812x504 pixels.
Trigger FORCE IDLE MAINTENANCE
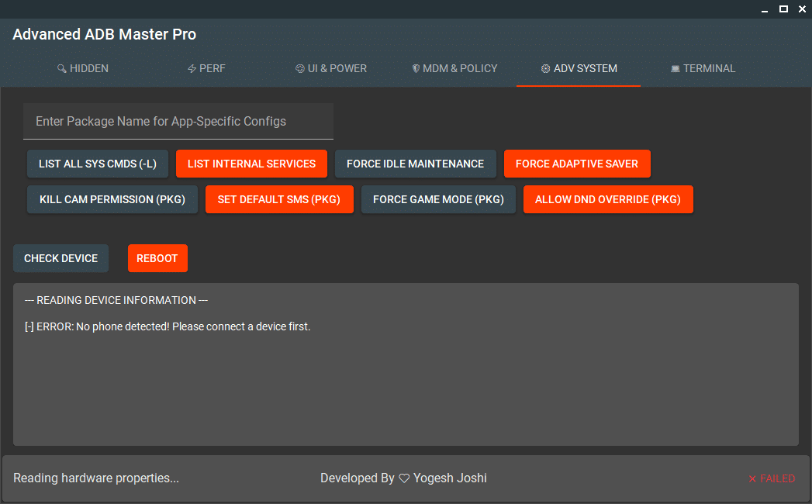tap(415, 164)
